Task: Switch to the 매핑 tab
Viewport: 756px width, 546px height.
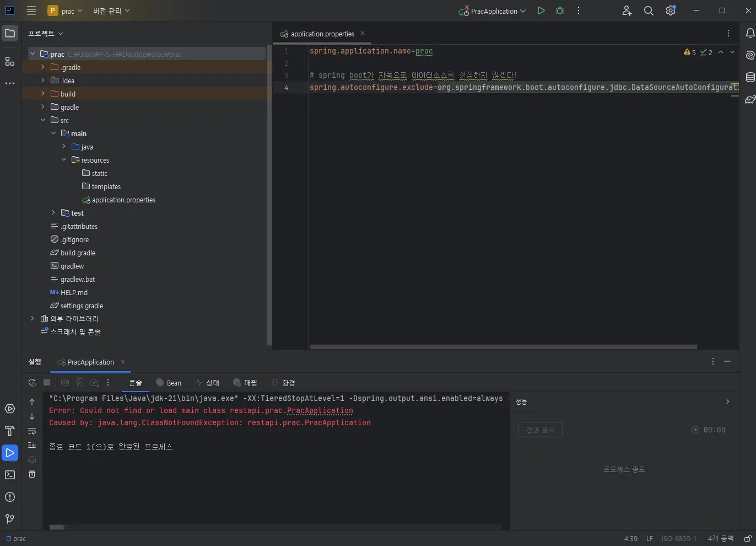Action: click(245, 383)
